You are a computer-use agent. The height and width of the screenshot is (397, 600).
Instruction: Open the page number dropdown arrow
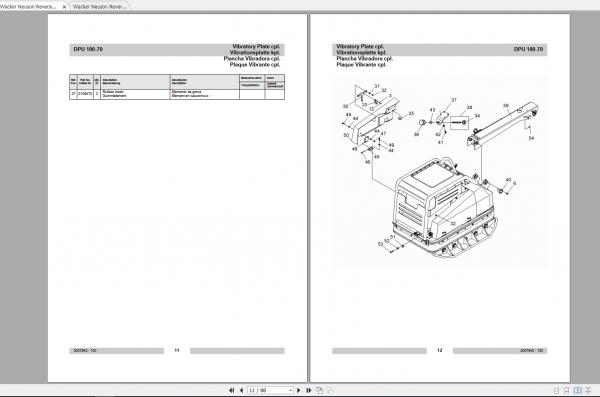(290, 390)
